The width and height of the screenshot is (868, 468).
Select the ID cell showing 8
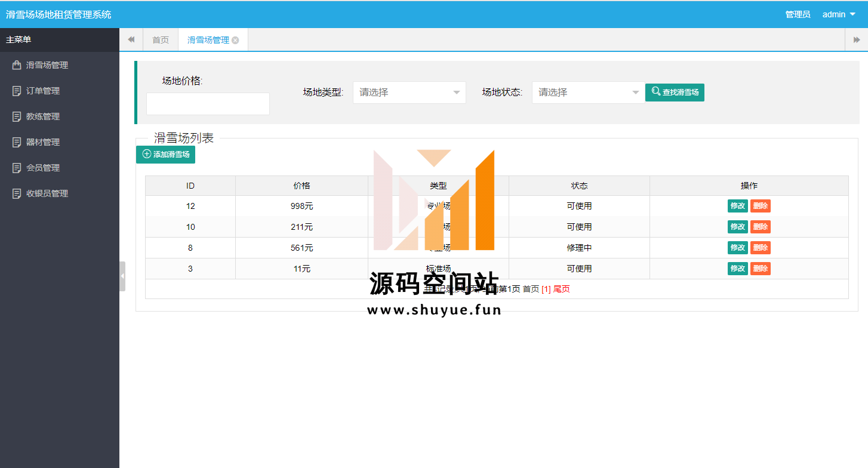click(x=190, y=248)
